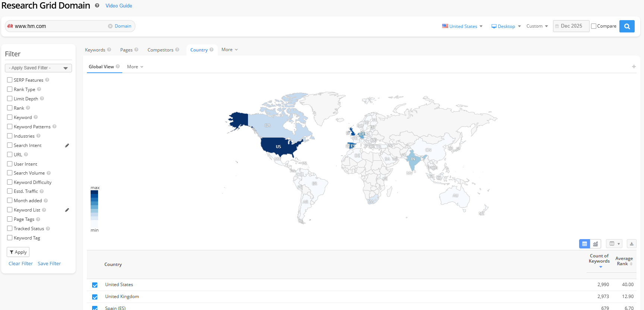Viewport: 644px width, 310px height.
Task: Check the SERP Features filter
Action: point(10,80)
